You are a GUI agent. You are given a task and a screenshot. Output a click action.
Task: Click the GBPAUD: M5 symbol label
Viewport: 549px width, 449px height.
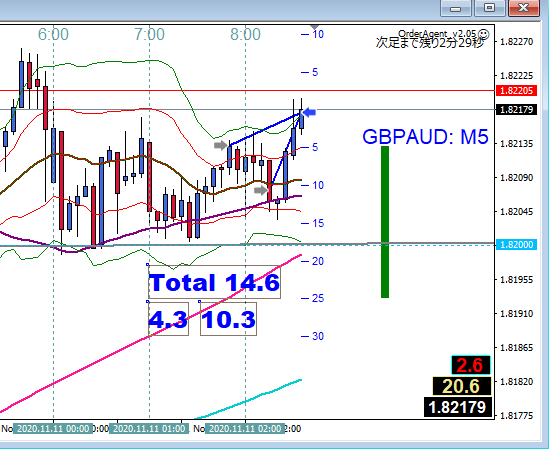tap(425, 137)
